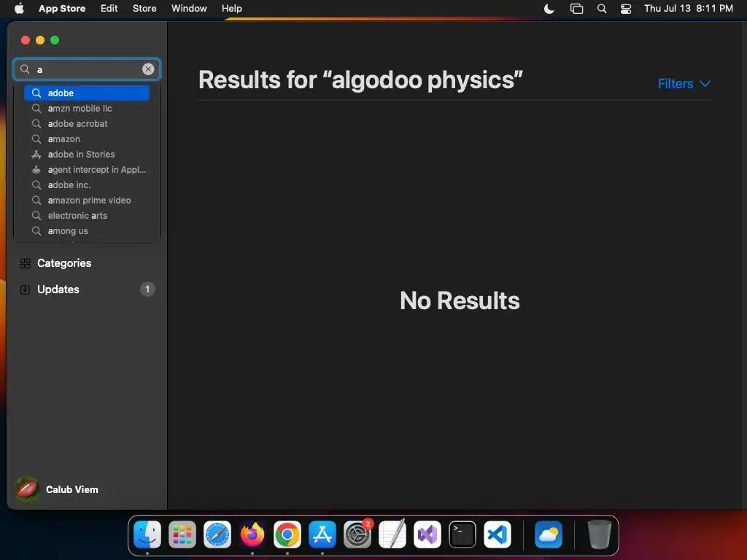Screen dimensions: 747x560
Task: Select the 'electronic arts' suggestion
Action: [87, 215]
